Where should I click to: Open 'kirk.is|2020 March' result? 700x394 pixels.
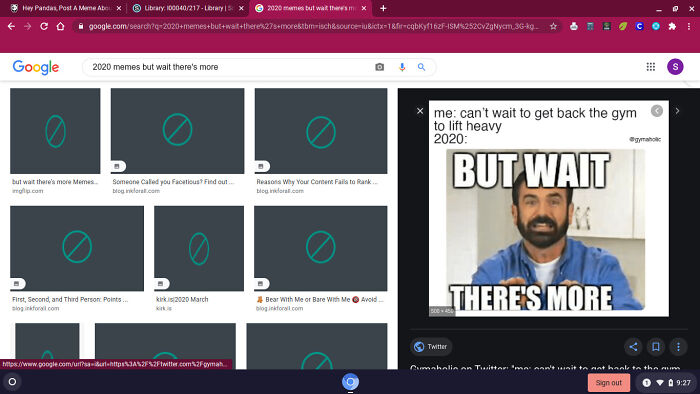click(182, 299)
